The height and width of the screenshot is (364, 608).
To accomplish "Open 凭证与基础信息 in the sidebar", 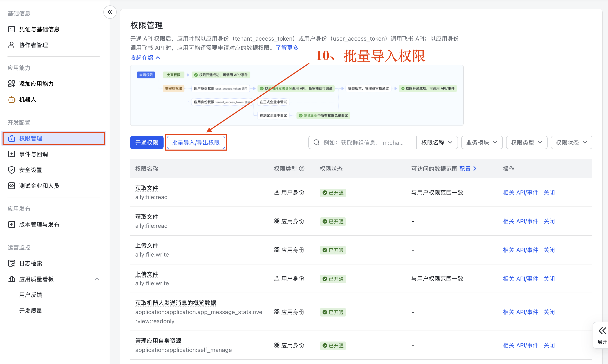I will 54,29.
